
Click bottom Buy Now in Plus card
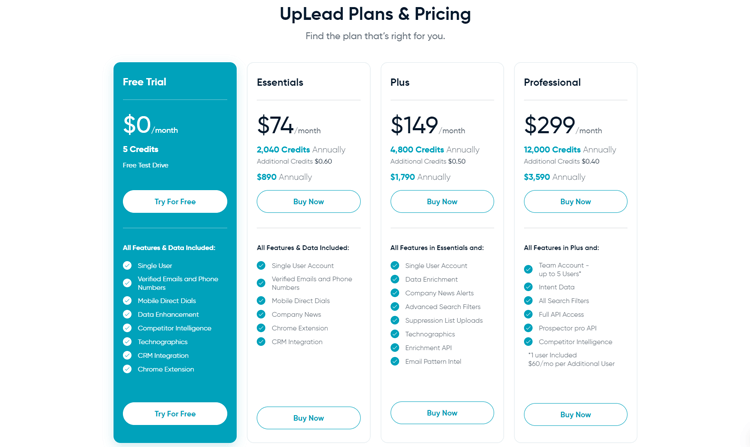442,413
